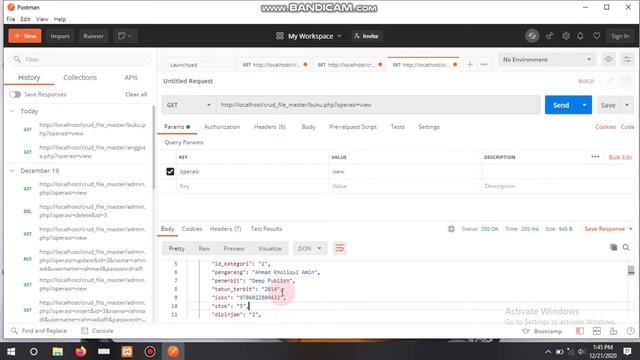Open the DEL admin.php delete history entry
Screen dimensions: 640x360
(92, 211)
